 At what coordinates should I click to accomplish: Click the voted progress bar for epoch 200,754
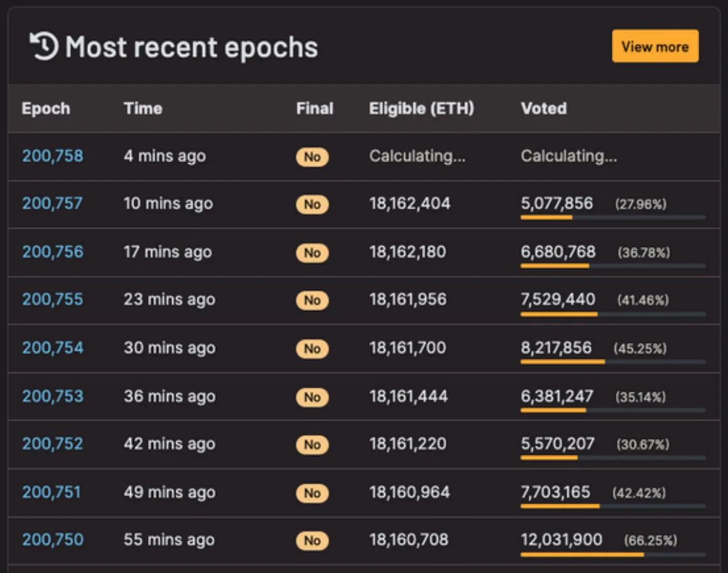tap(613, 362)
